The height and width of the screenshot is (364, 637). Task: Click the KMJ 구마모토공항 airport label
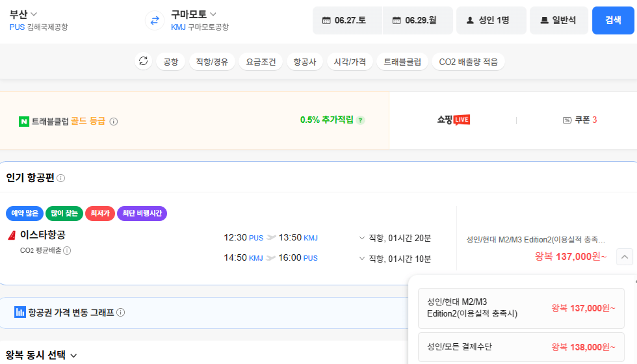click(x=200, y=27)
